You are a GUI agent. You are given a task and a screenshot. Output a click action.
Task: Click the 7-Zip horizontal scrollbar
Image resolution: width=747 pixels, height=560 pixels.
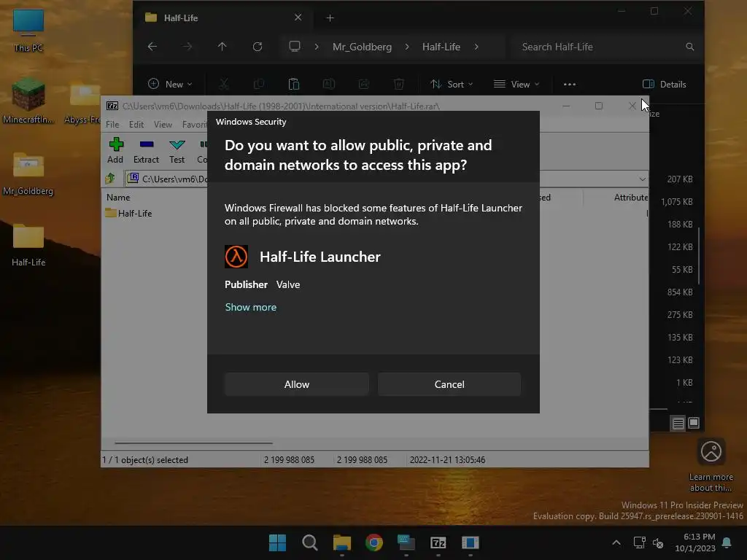coord(193,443)
